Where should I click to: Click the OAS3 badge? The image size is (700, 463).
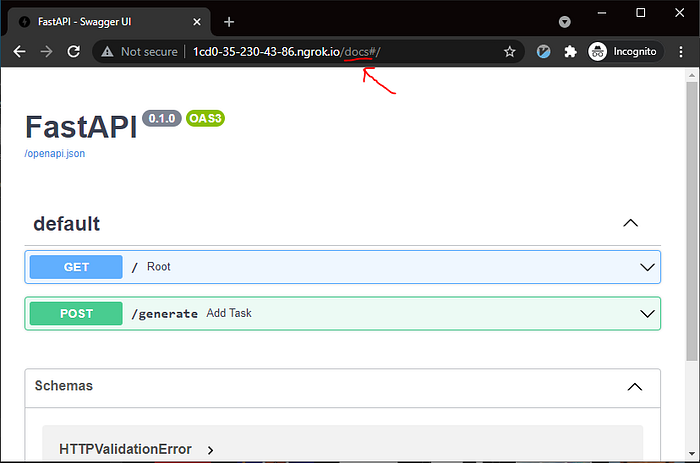205,118
